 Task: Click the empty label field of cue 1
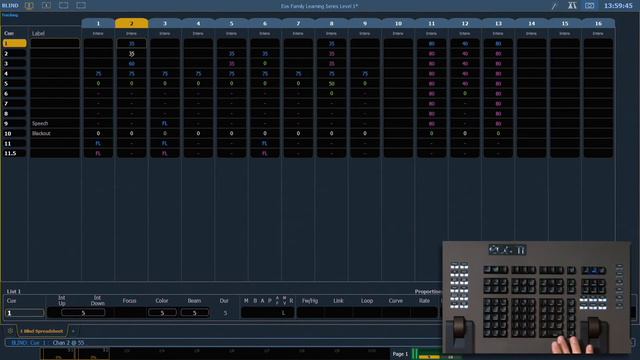click(55, 43)
